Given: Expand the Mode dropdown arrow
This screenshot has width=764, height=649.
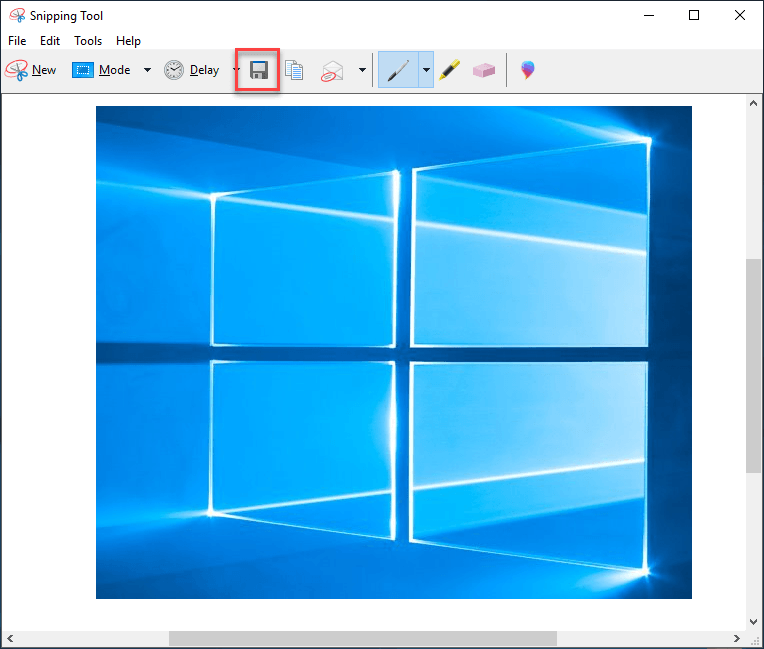Looking at the screenshot, I should [147, 70].
